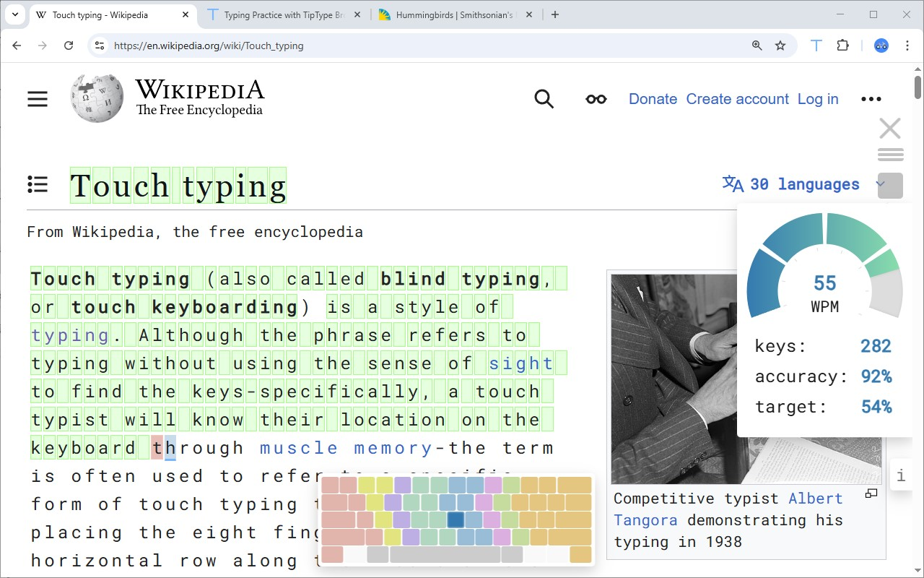
Task: Click the browser forward arrow
Action: (x=43, y=46)
